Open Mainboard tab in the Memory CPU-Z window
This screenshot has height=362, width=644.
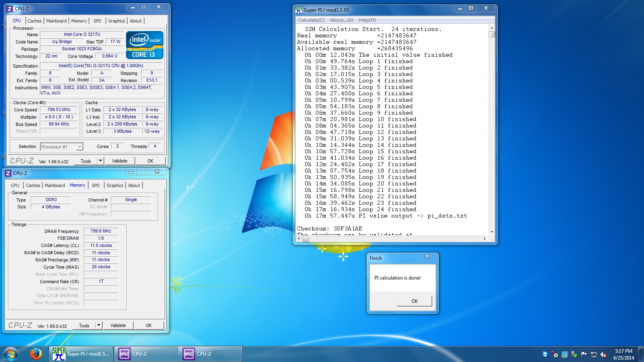55,185
